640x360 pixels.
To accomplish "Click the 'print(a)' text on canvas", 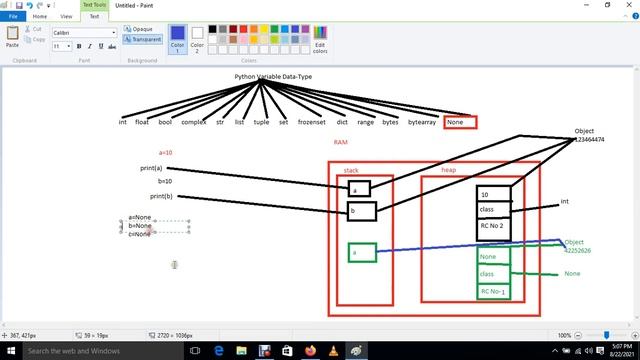I will (x=151, y=168).
